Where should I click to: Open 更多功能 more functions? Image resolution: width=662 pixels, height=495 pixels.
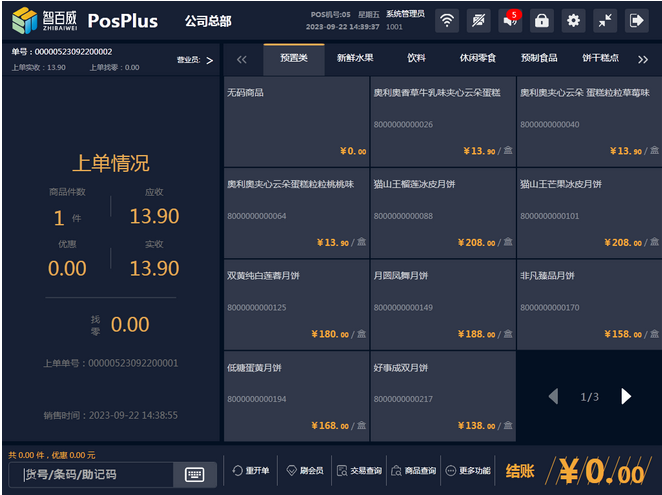468,471
